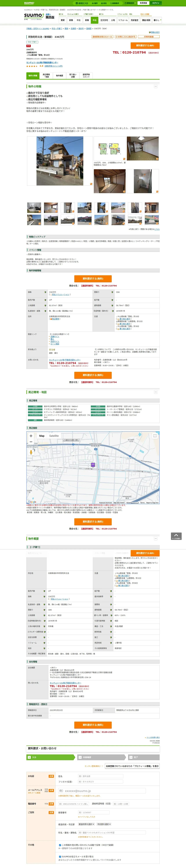Open the 都道府県を選択 dropdown
186x868 pixels.
(x=86, y=824)
